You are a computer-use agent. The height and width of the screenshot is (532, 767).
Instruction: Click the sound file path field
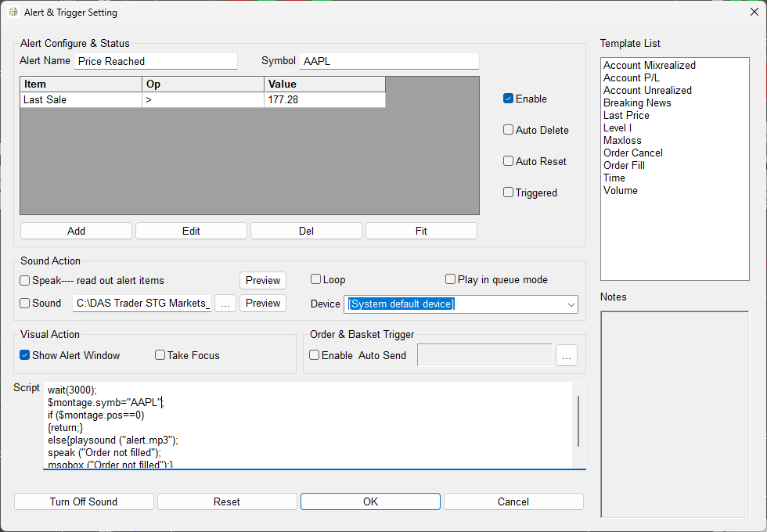click(142, 304)
